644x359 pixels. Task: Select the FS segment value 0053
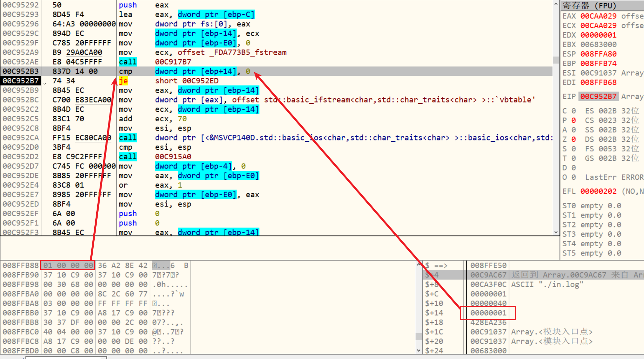[x=607, y=149]
